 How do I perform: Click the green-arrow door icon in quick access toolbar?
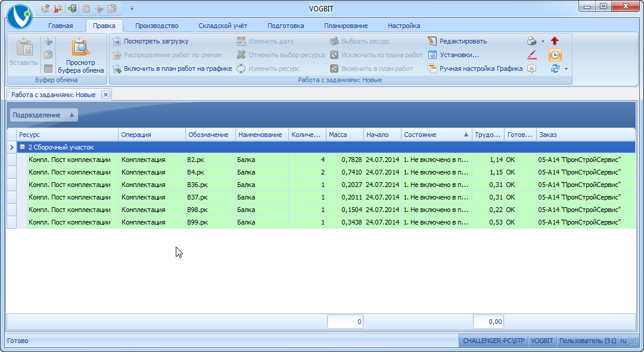click(x=72, y=8)
